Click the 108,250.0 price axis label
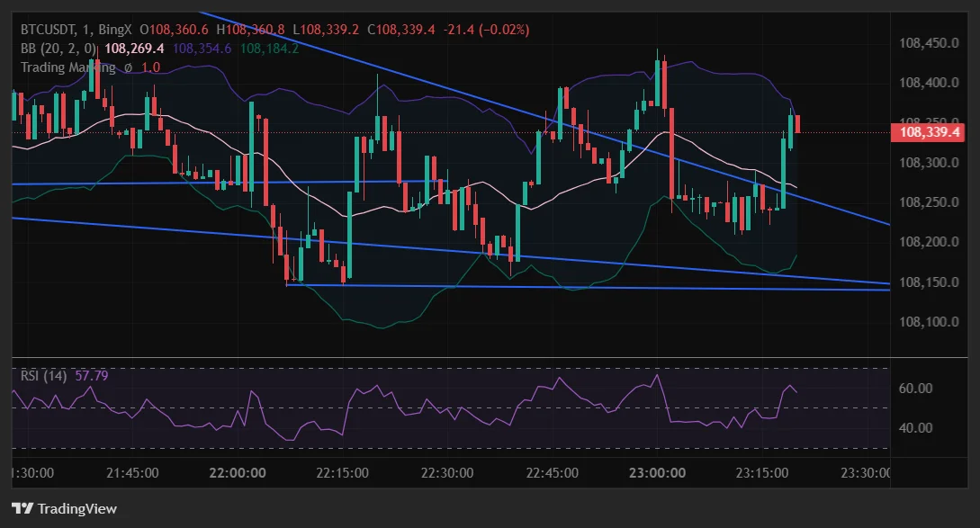980x528 pixels. [928, 202]
